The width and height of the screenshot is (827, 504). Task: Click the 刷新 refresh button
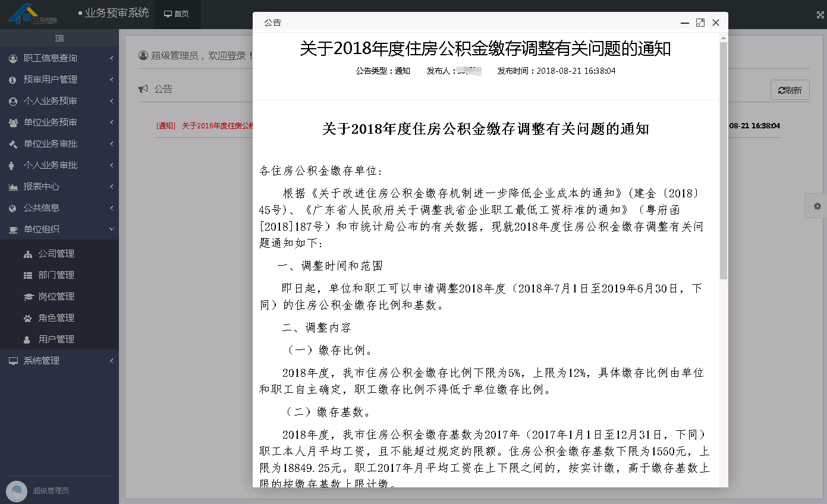[790, 90]
